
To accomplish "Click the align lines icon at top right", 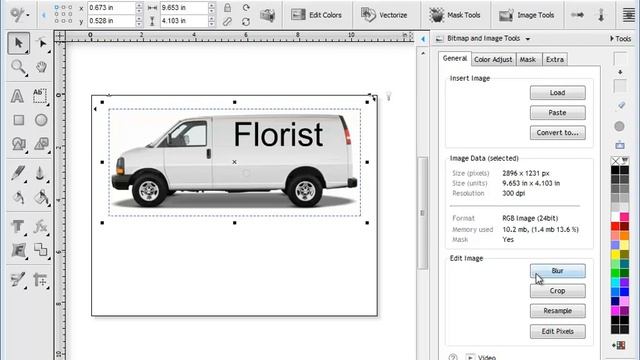I will pos(629,15).
